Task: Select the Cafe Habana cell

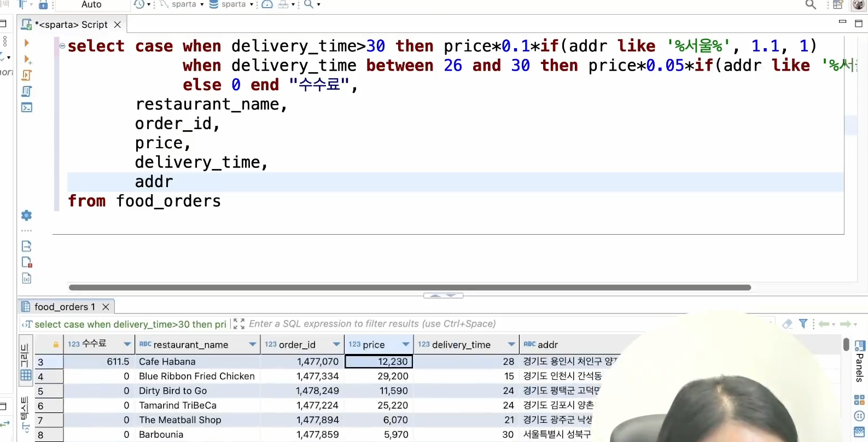Action: tap(198, 362)
